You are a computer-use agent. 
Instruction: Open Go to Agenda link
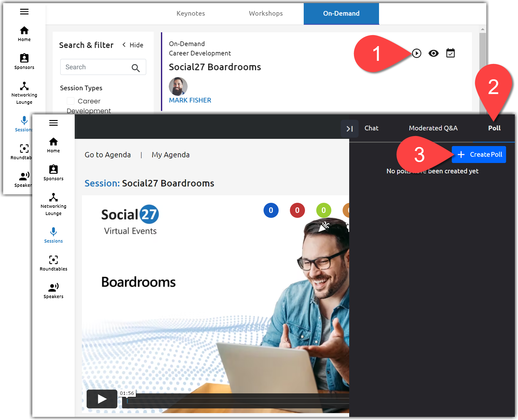(108, 155)
